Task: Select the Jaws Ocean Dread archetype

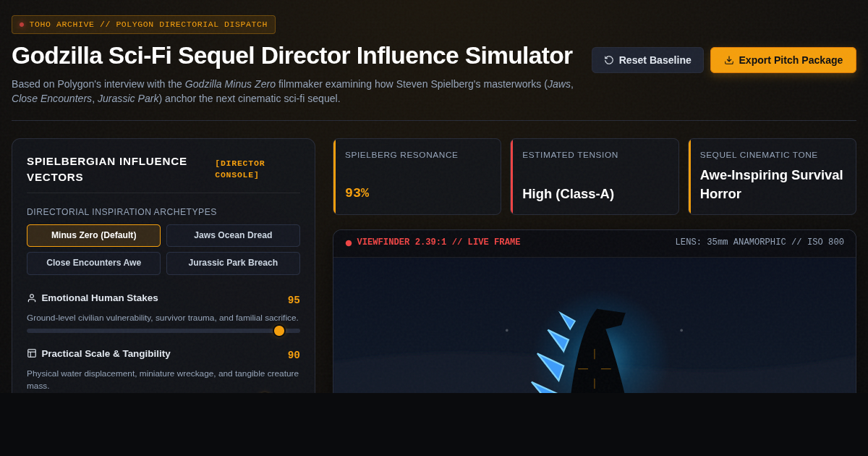Action: point(233,235)
